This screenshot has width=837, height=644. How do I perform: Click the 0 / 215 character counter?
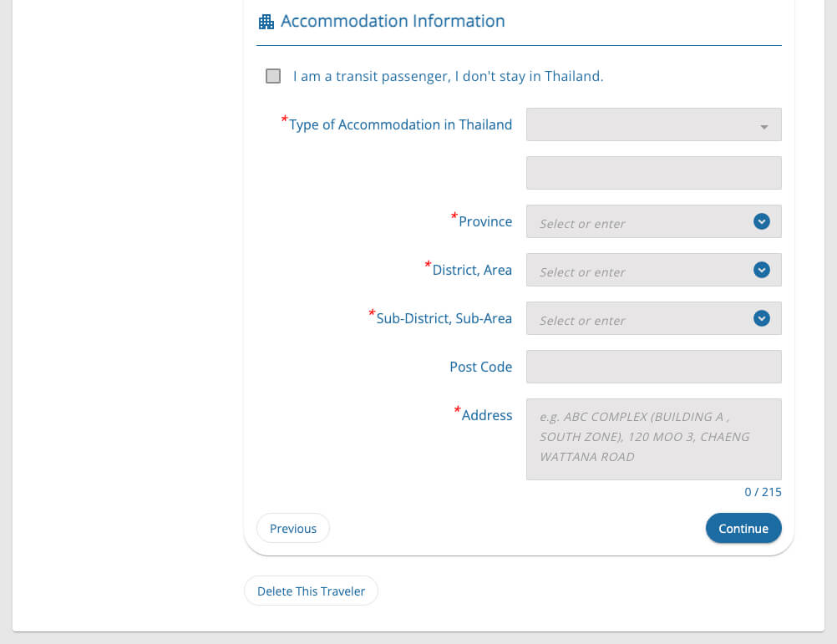[x=763, y=492]
